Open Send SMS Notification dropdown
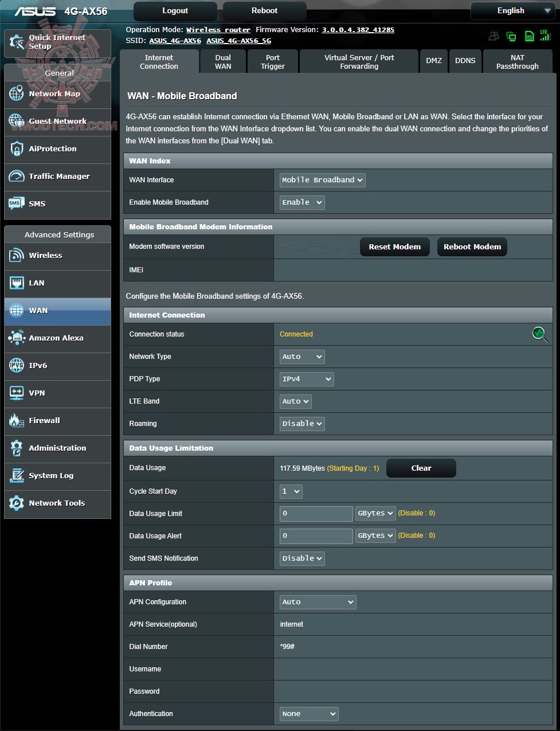The height and width of the screenshot is (731, 560). tap(302, 558)
